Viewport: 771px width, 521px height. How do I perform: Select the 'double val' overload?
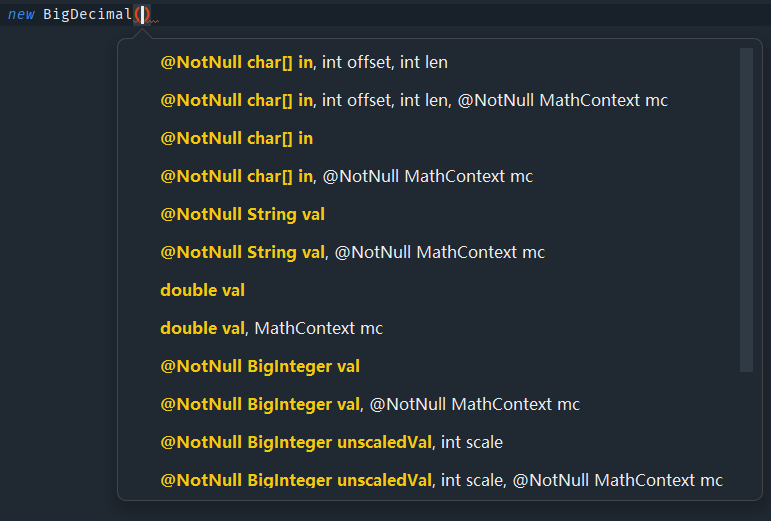coord(203,290)
